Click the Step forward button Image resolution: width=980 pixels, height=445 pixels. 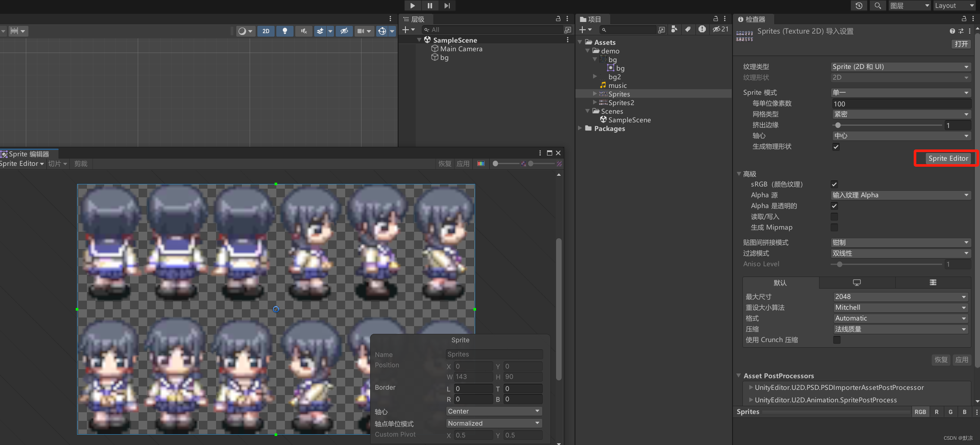pos(447,6)
